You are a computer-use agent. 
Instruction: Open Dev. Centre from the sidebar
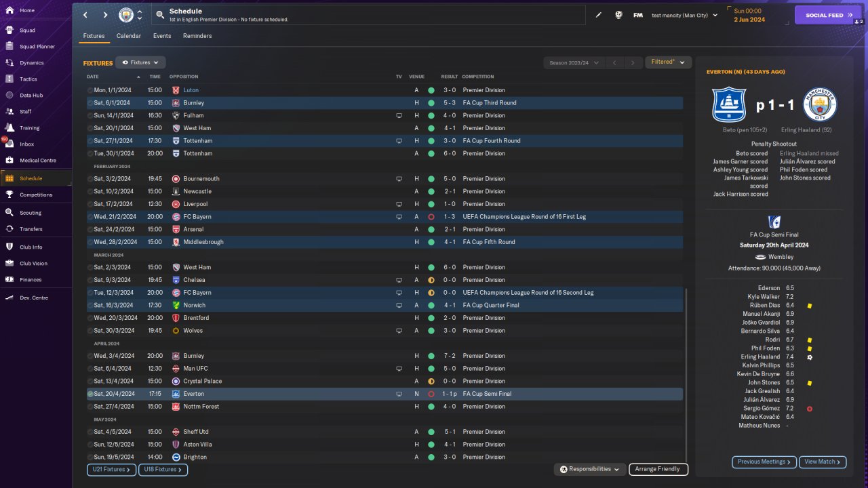(x=36, y=298)
